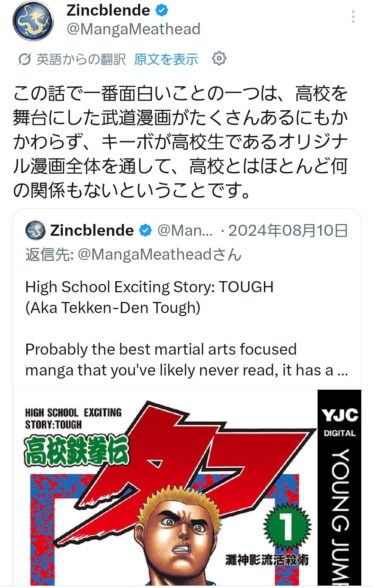Viewport: 373px width, 588px height.
Task: Open the three-dot more options menu
Action: [x=353, y=17]
